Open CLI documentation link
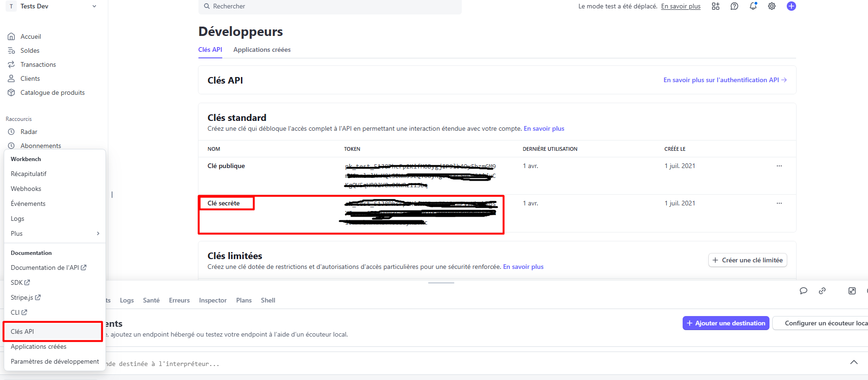 click(19, 312)
